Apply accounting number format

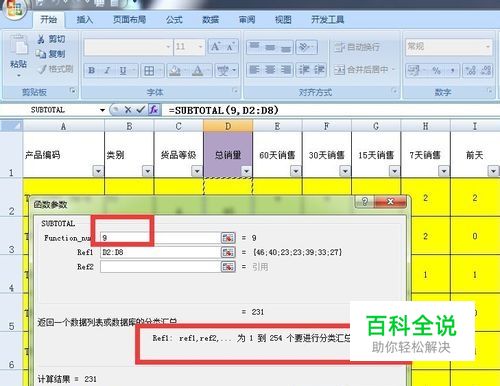click(x=413, y=70)
